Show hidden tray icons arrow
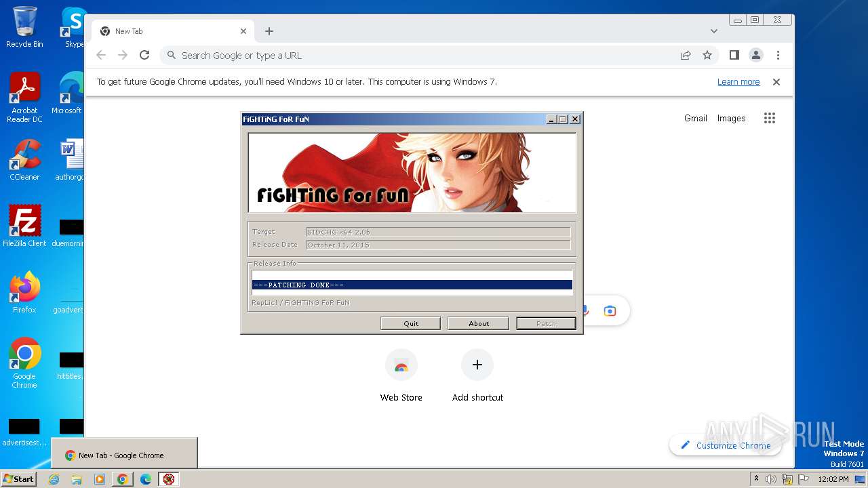The image size is (868, 488). click(756, 479)
